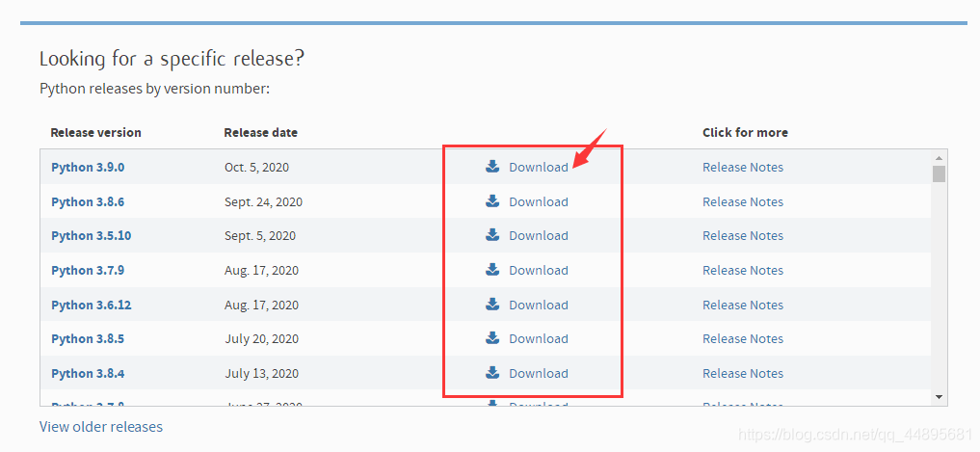This screenshot has height=452, width=980.
Task: Download text link for Python 3.5.10
Action: coord(539,235)
